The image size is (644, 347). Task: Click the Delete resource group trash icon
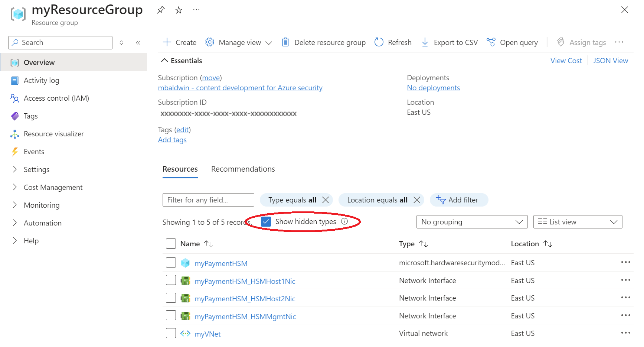coord(285,42)
